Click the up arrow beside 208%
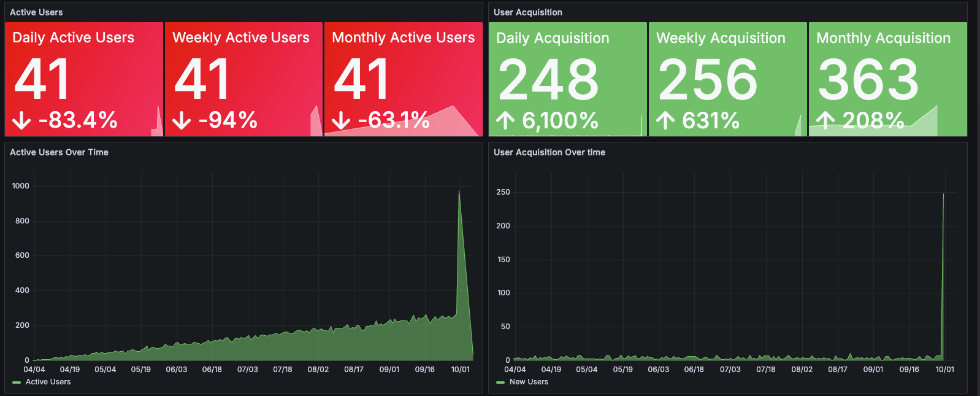The width and height of the screenshot is (980, 396). click(x=825, y=120)
